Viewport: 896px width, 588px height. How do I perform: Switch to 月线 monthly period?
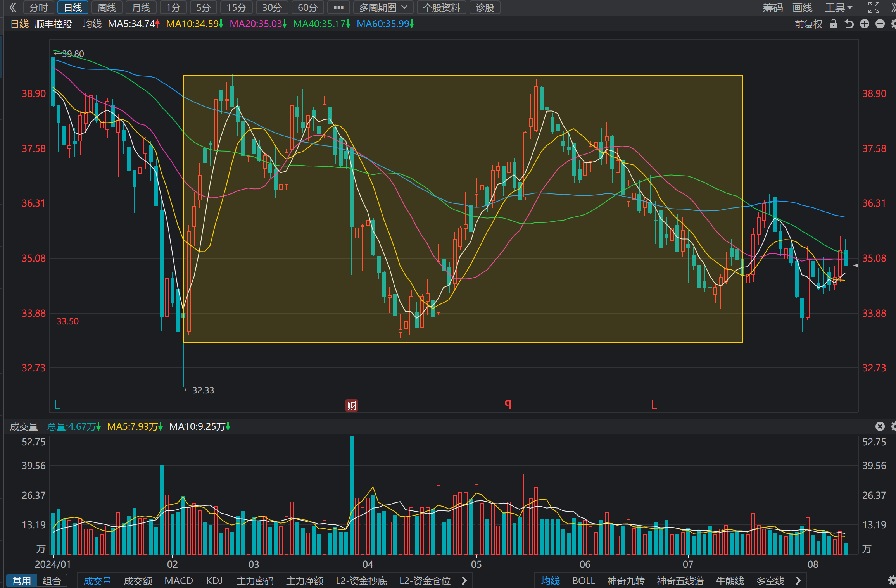141,7
